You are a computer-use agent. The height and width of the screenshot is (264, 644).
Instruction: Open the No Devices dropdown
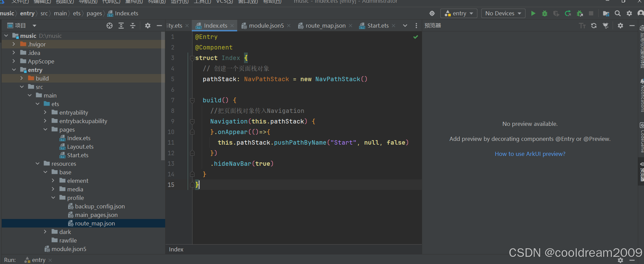pos(503,13)
